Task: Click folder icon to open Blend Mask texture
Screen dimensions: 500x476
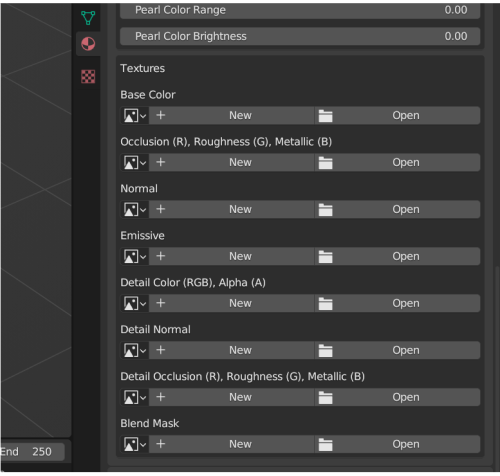Action: [325, 444]
